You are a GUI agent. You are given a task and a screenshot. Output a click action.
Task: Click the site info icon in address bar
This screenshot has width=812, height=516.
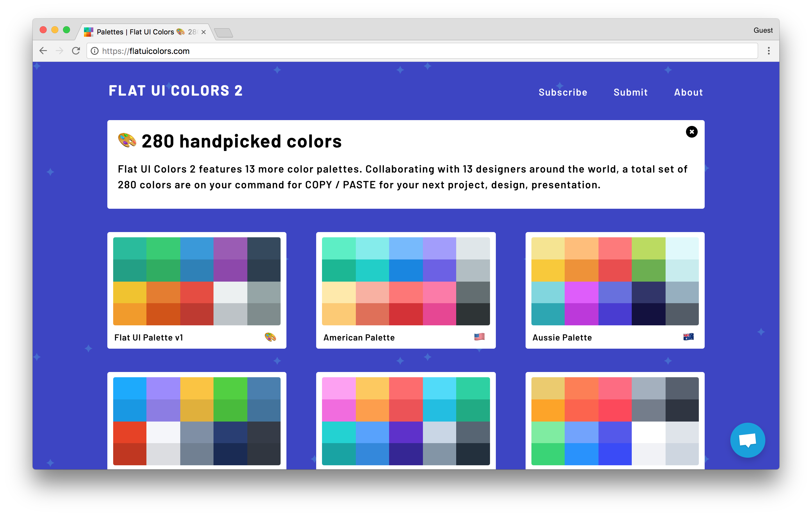tap(95, 51)
